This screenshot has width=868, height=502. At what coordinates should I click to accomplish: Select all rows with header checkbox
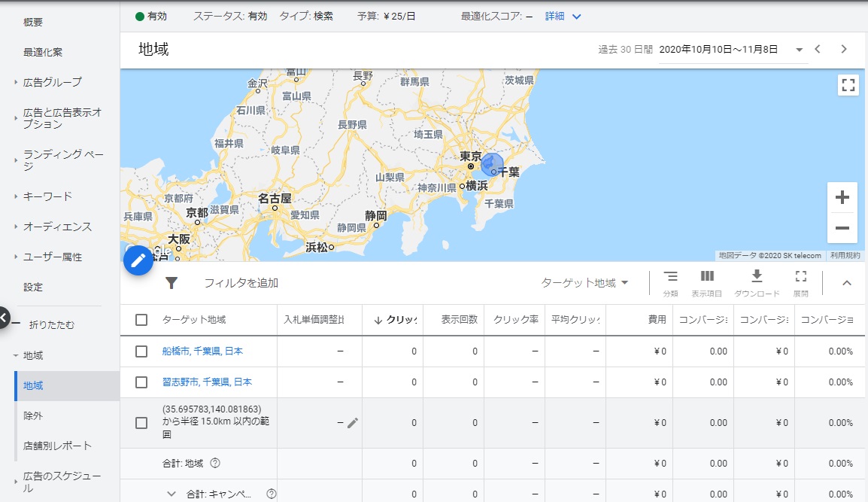(x=141, y=320)
